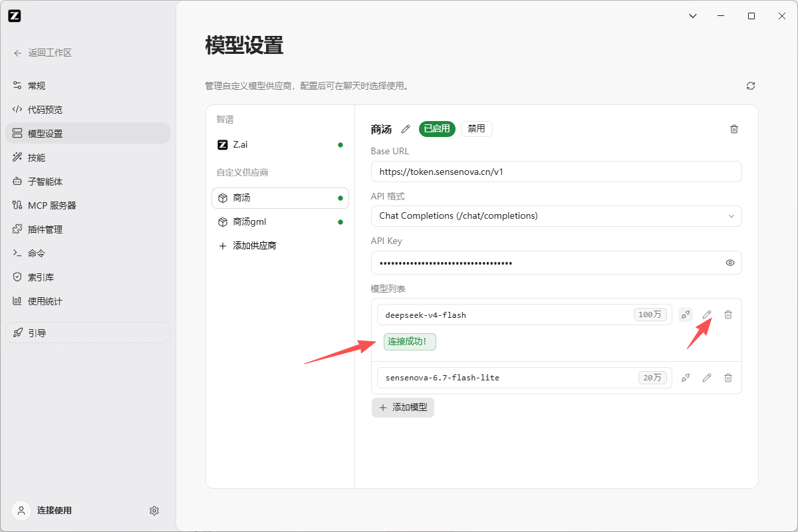Open the 命令 section
798x532 pixels.
[x=88, y=253]
